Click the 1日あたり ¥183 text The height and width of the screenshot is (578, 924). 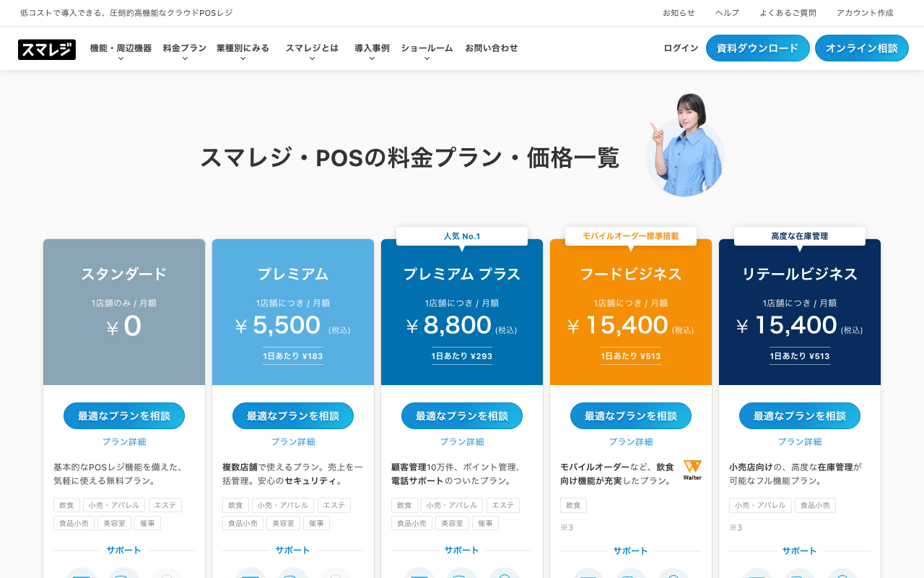pyautogui.click(x=293, y=356)
